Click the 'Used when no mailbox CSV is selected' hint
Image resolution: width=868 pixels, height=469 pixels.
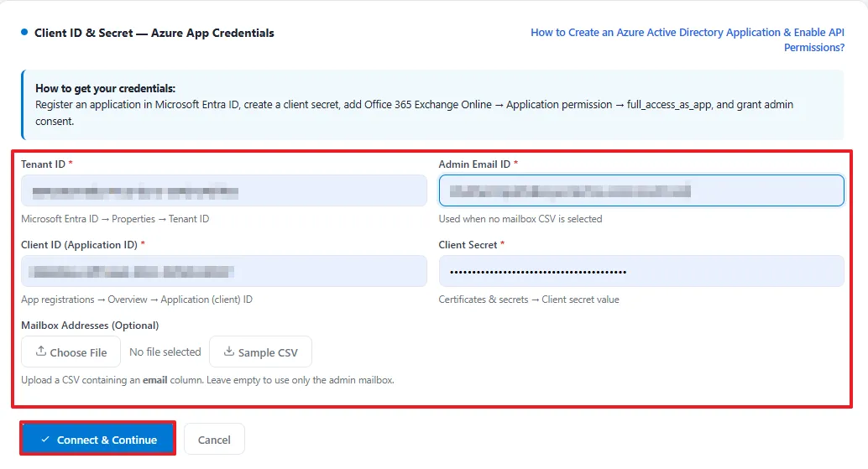(520, 219)
